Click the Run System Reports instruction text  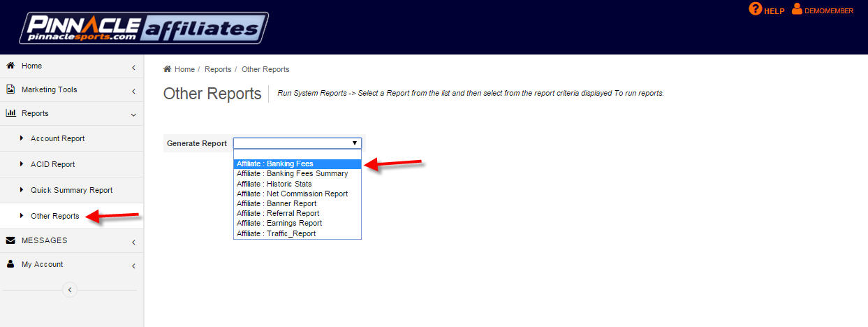(471, 93)
